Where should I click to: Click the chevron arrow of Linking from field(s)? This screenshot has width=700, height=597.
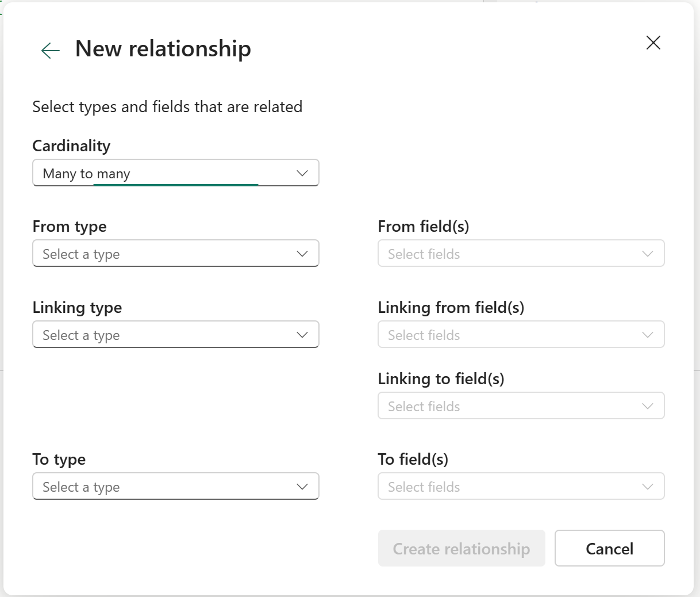648,335
